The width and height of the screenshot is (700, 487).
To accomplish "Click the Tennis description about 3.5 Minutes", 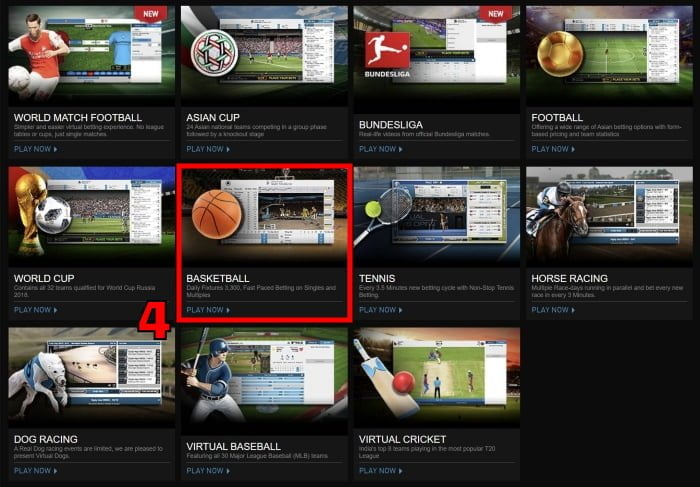I will pos(436,291).
